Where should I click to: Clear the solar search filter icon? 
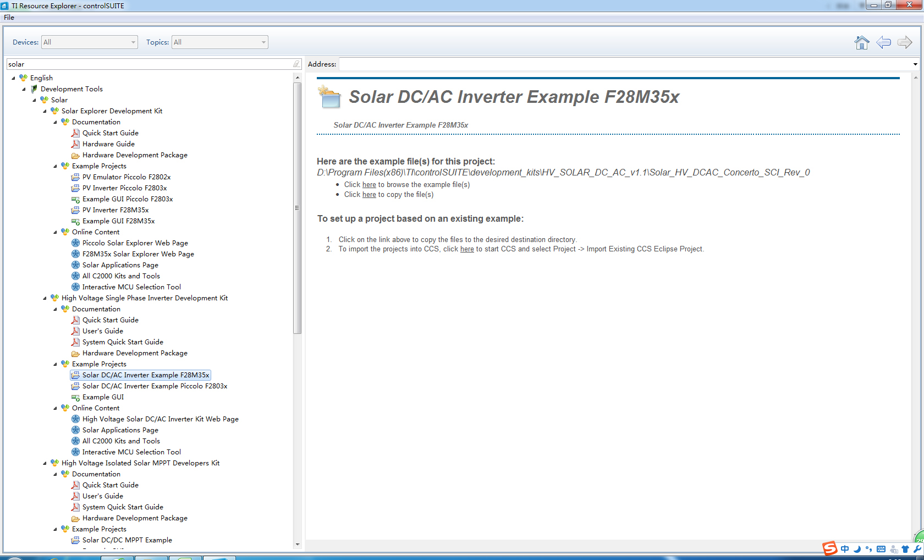[296, 64]
